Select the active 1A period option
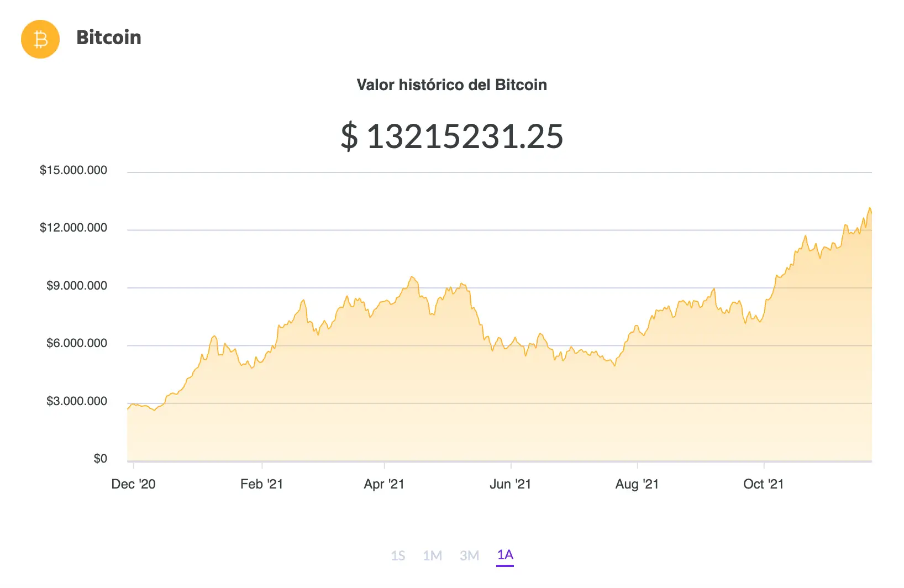This screenshot has height=588, width=904. 504,555
